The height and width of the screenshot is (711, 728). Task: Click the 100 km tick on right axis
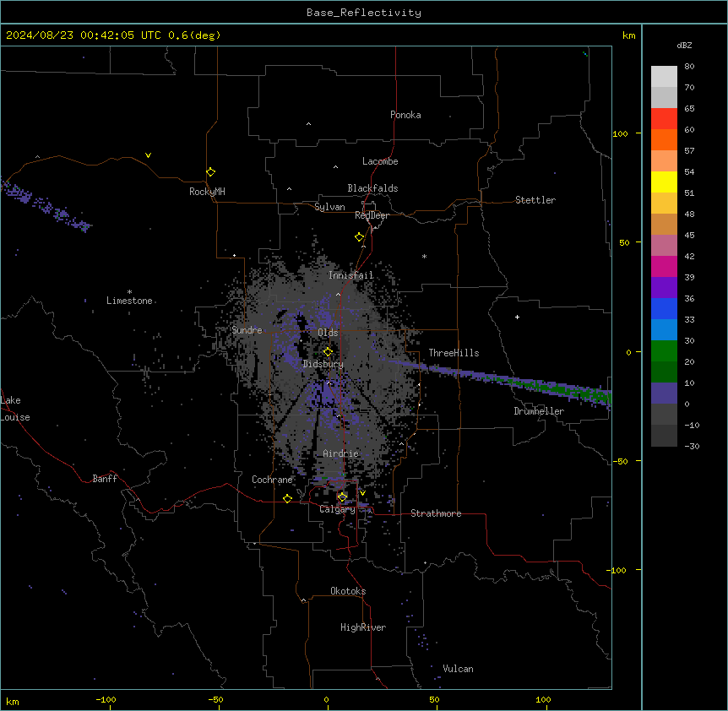(620, 133)
